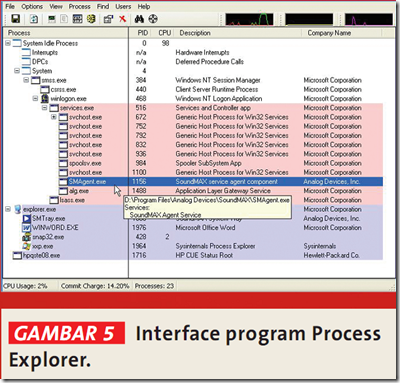Click the xxp.exe Process Explorer icon

(x=27, y=246)
